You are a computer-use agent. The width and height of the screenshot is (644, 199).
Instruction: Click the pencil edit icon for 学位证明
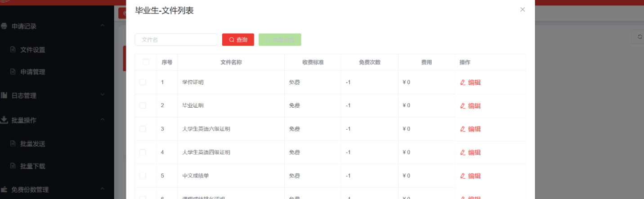(x=463, y=82)
